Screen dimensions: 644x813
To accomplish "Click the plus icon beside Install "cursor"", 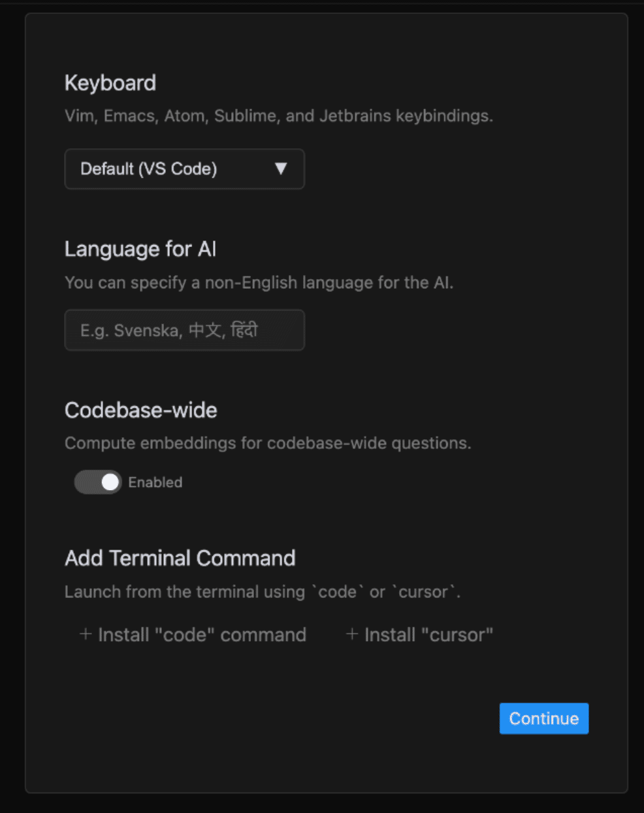I will pos(351,634).
